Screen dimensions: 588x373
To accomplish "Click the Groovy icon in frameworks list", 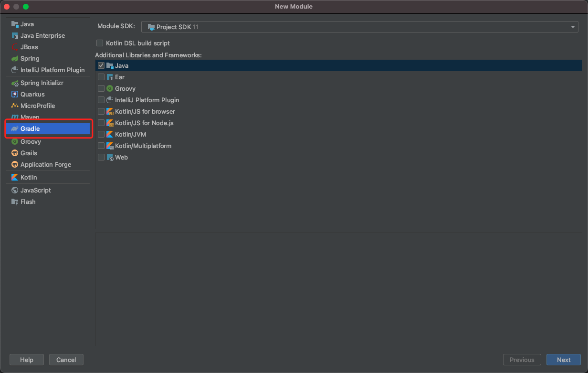I will [x=110, y=88].
